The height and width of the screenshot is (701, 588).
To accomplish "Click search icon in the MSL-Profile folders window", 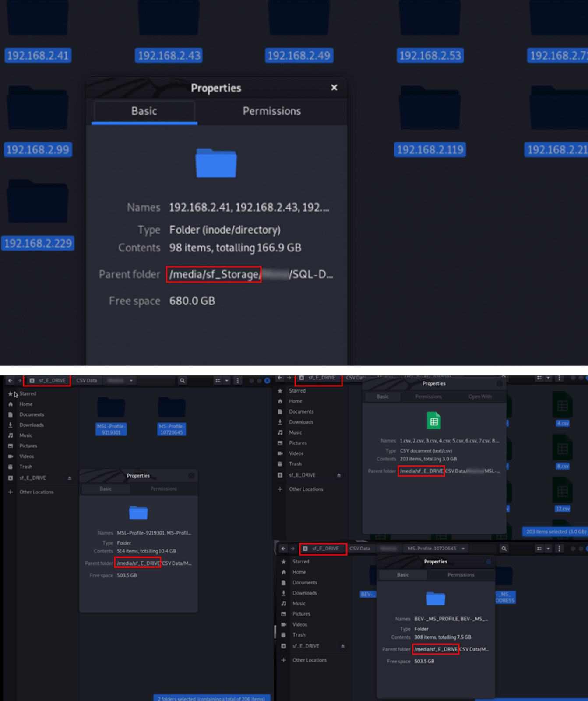I will pos(182,381).
